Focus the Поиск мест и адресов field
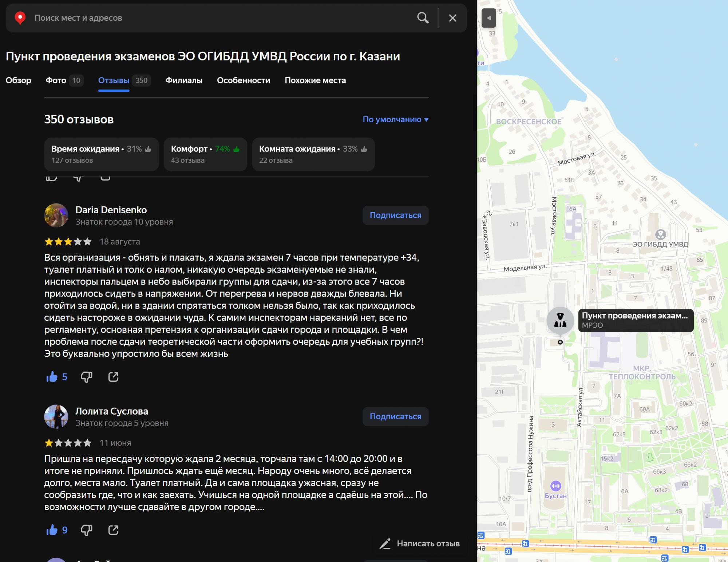The image size is (728, 562). [218, 18]
